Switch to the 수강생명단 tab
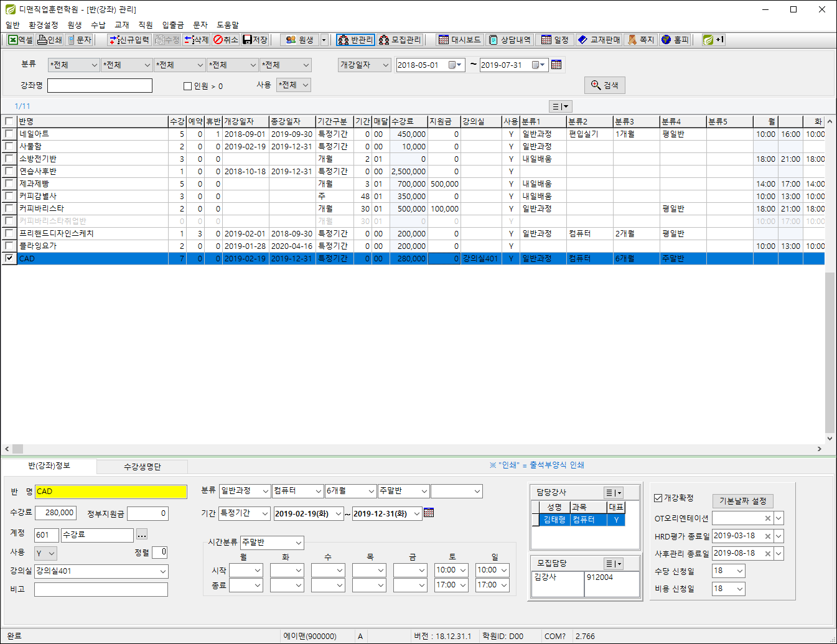This screenshot has width=837, height=644. coord(143,466)
